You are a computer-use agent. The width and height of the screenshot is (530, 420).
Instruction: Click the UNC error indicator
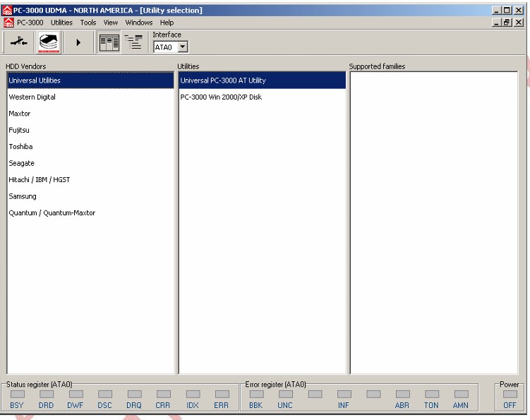click(286, 395)
